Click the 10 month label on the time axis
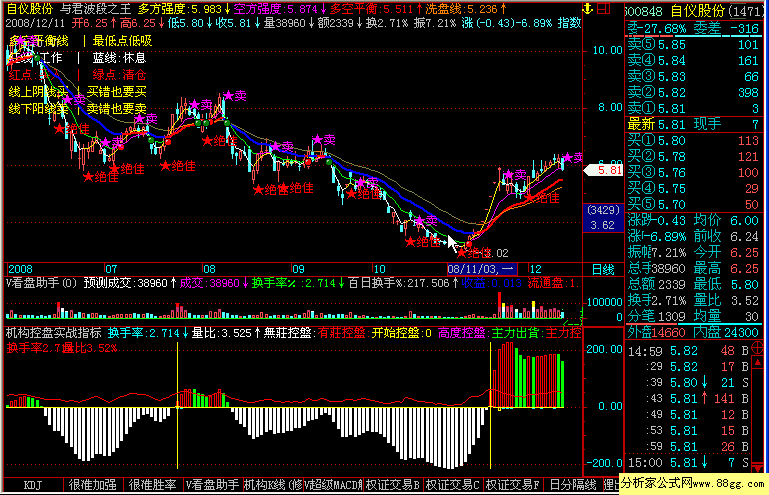Screen dimensions: 769x495 coord(380,269)
